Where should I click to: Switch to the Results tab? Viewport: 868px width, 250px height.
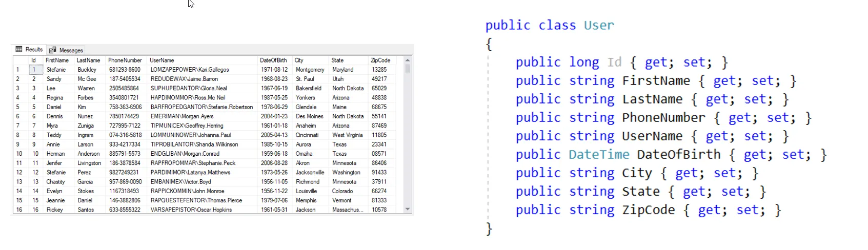pos(29,50)
